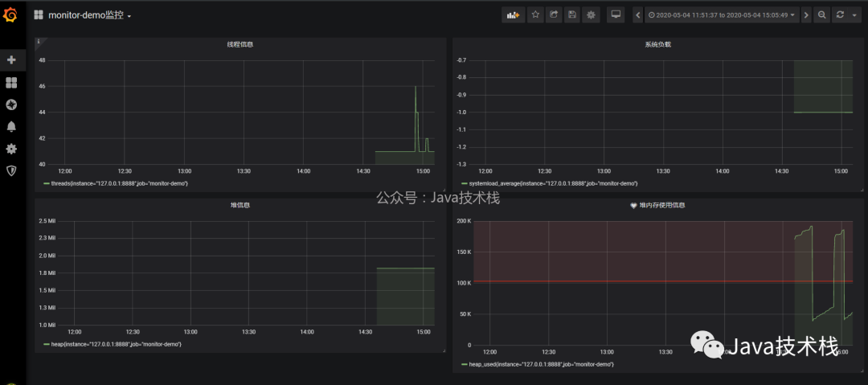Click the heap legend color swatch

pyautogui.click(x=46, y=344)
